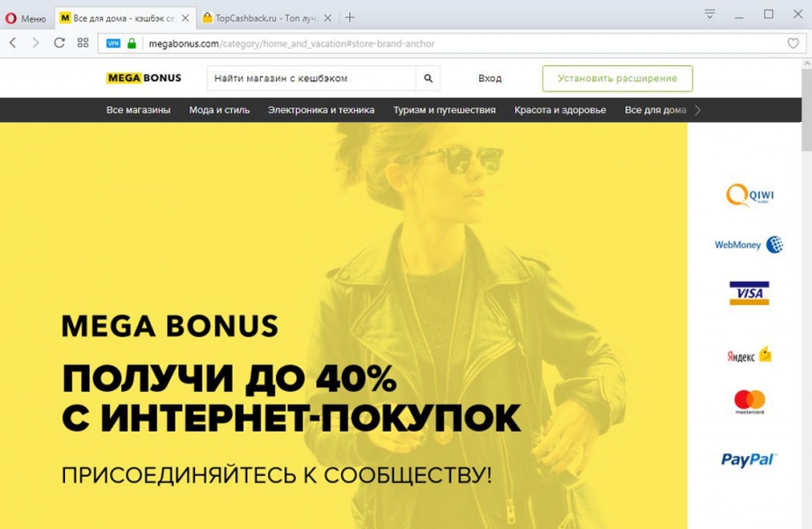Image resolution: width=812 pixels, height=529 pixels.
Task: Toggle the VPN badge in address bar
Action: tap(114, 43)
